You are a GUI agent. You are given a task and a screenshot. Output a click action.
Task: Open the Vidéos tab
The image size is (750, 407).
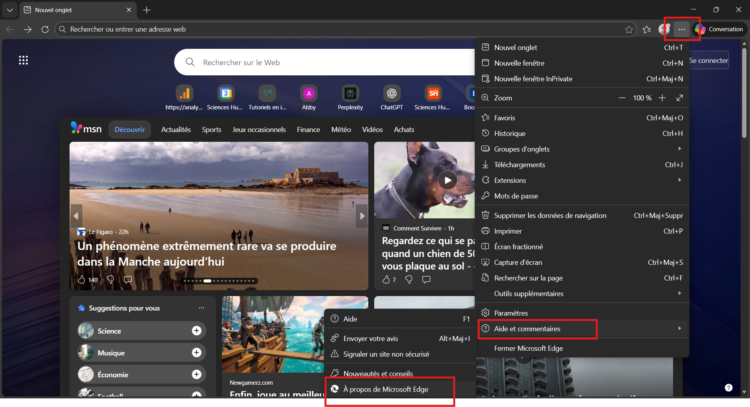(x=372, y=130)
